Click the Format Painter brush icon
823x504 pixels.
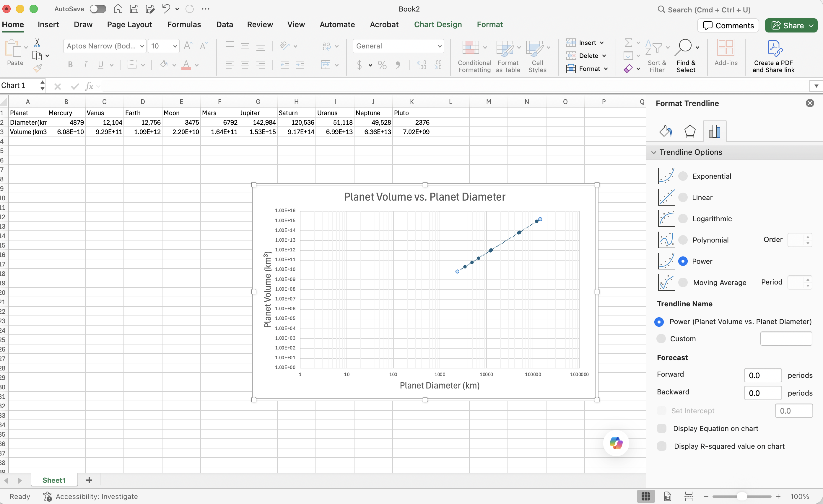pyautogui.click(x=37, y=68)
